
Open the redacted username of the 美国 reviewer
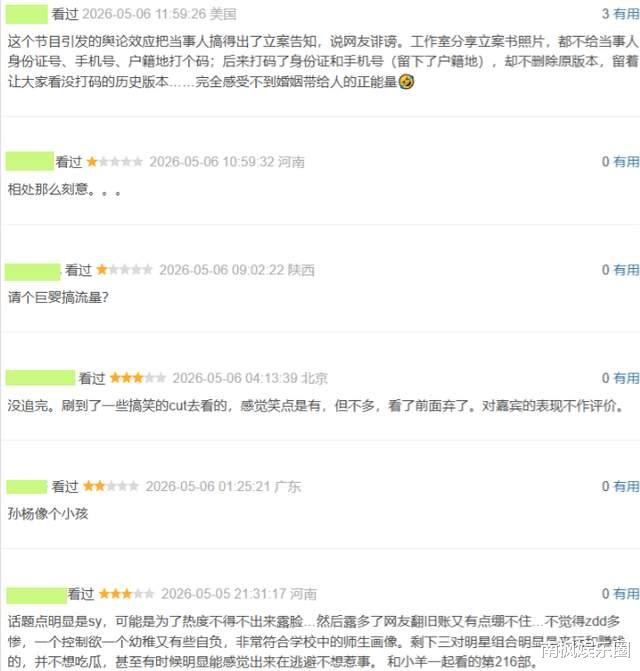27,14
